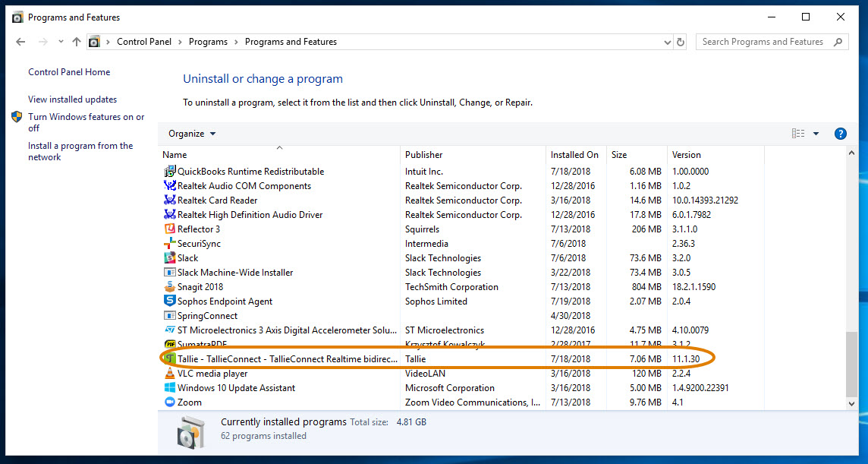The height and width of the screenshot is (464, 868).
Task: Click the Sophos Endpoint Agent shield icon
Action: pyautogui.click(x=170, y=301)
